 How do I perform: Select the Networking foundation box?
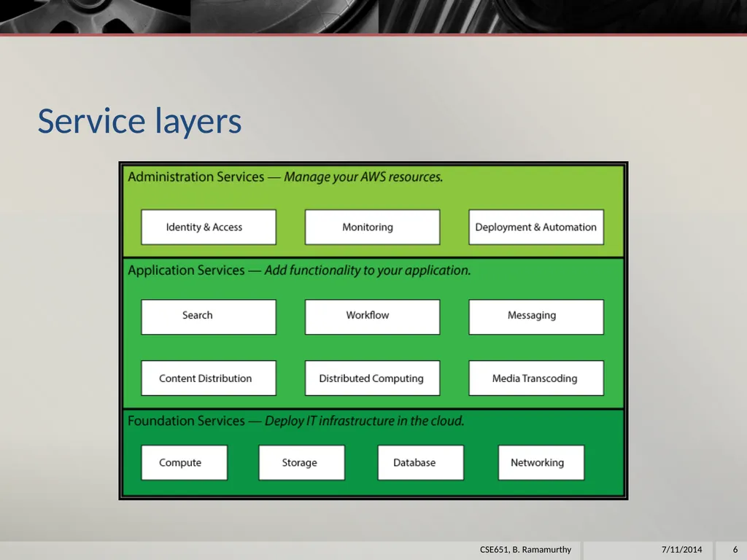[541, 462]
